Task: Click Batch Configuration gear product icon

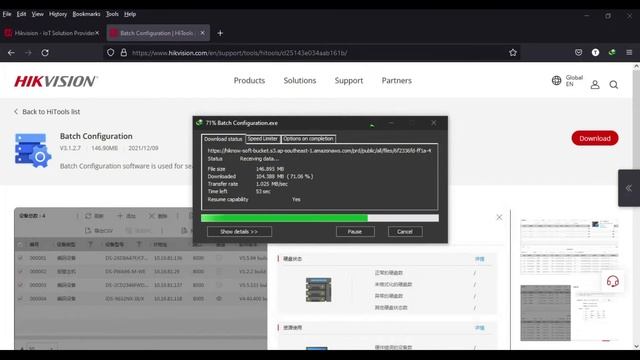Action: tap(33, 150)
